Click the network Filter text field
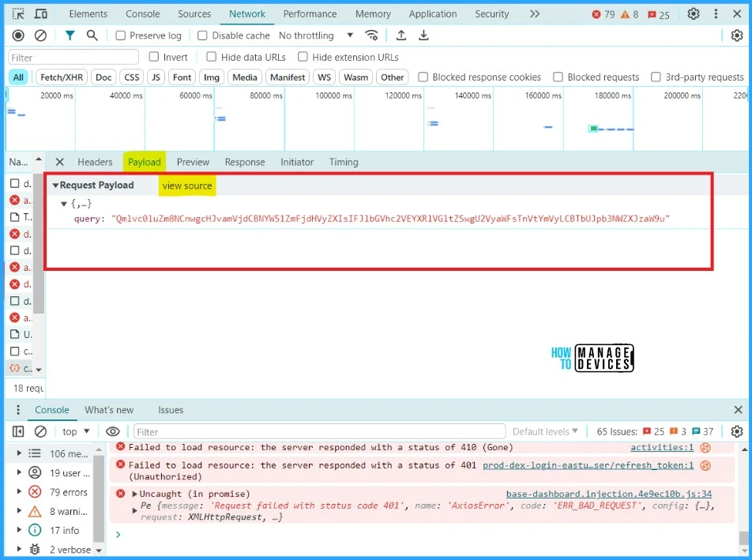The width and height of the screenshot is (752, 560). point(73,58)
